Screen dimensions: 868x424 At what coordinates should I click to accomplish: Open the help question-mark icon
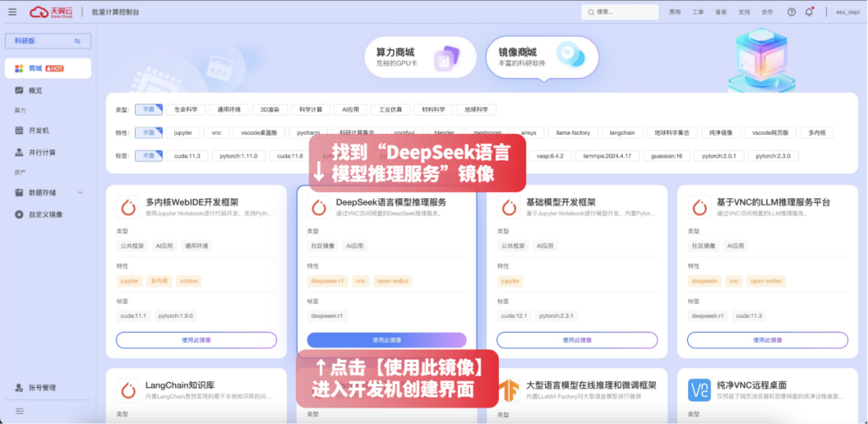[x=792, y=11]
